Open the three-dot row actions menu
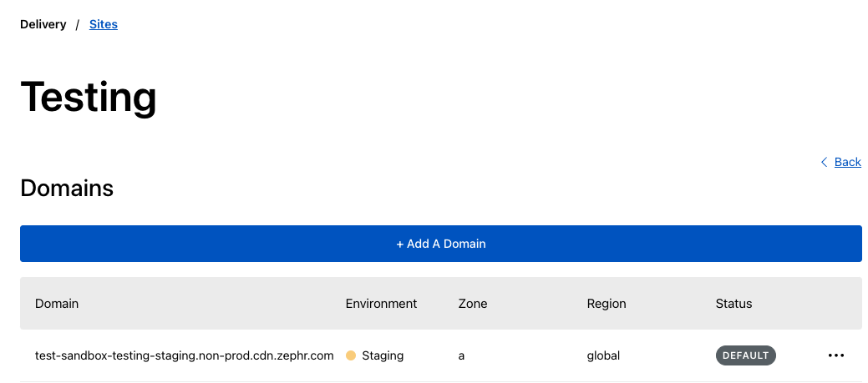The image size is (868, 383). click(x=835, y=355)
